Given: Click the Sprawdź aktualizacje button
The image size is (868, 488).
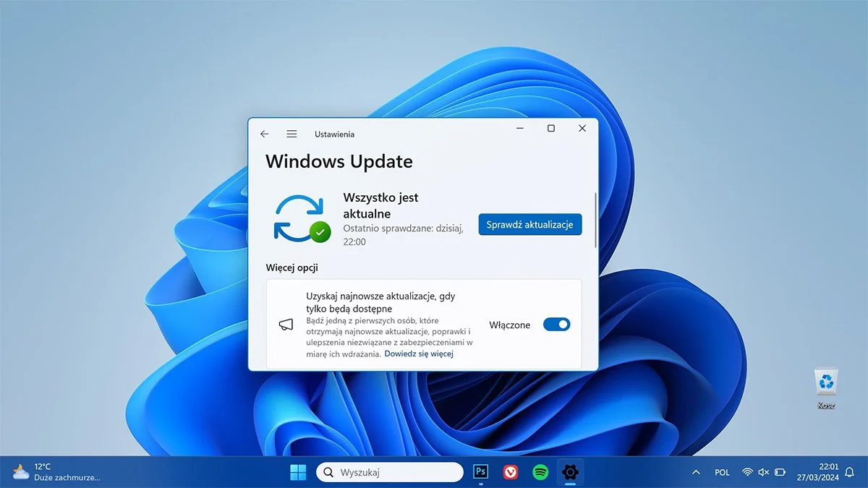Looking at the screenshot, I should click(529, 224).
